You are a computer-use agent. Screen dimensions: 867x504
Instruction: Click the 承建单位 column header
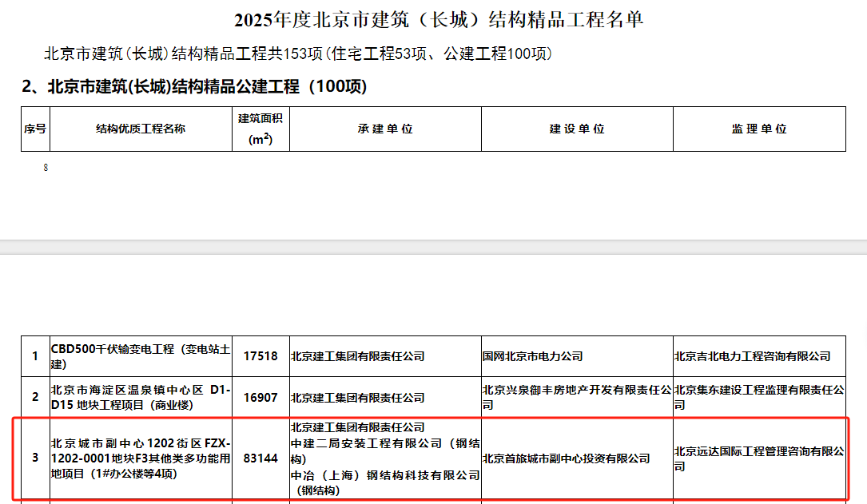tap(385, 129)
